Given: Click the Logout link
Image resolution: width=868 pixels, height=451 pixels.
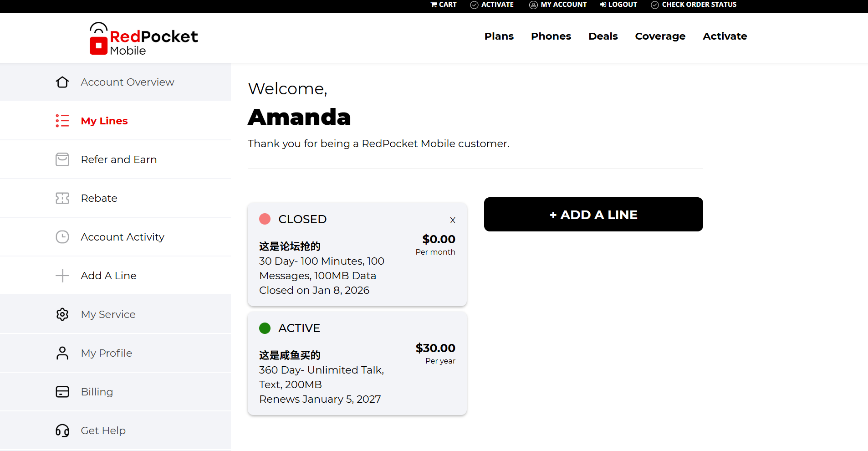Looking at the screenshot, I should (x=618, y=5).
